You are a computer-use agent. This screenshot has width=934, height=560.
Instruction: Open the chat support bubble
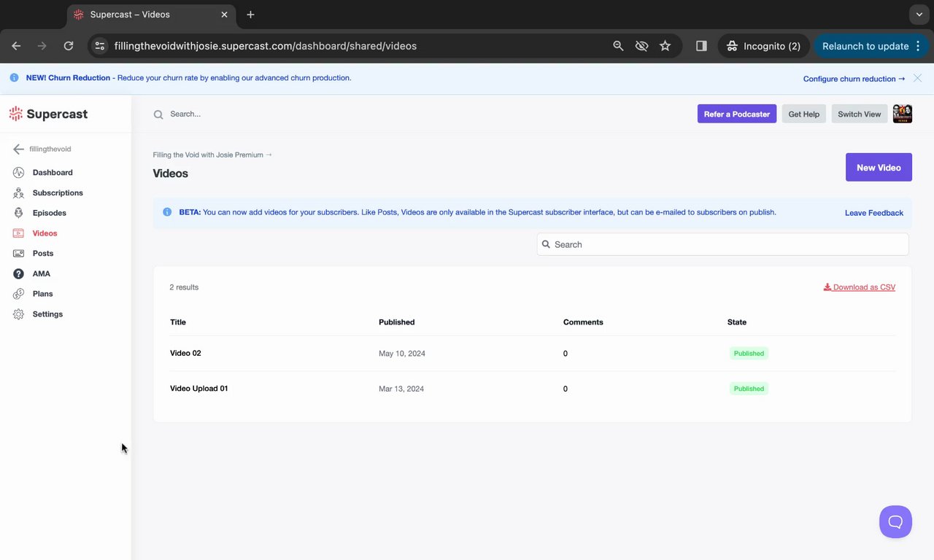click(x=895, y=522)
